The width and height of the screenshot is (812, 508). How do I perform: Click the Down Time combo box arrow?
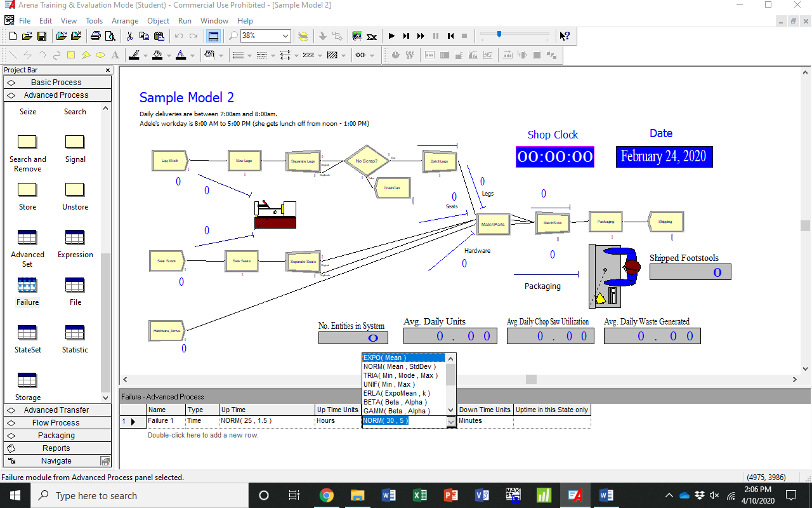pyautogui.click(x=451, y=421)
